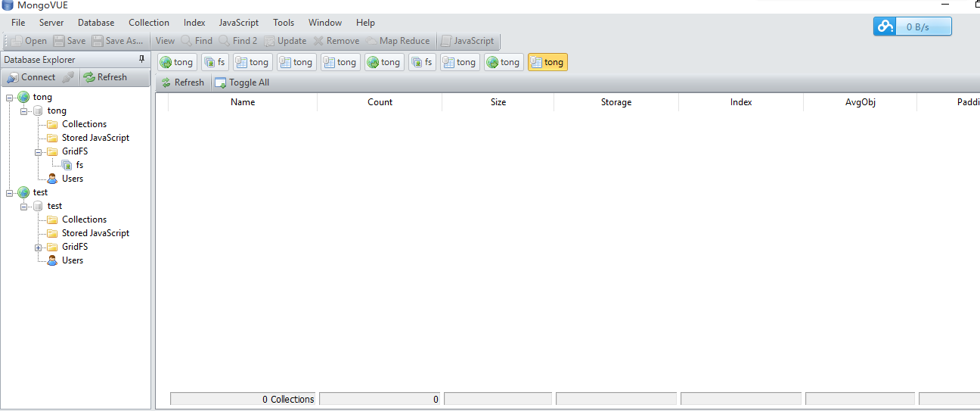The width and height of the screenshot is (980, 411).
Task: Click the Index column header in table
Action: tap(741, 102)
